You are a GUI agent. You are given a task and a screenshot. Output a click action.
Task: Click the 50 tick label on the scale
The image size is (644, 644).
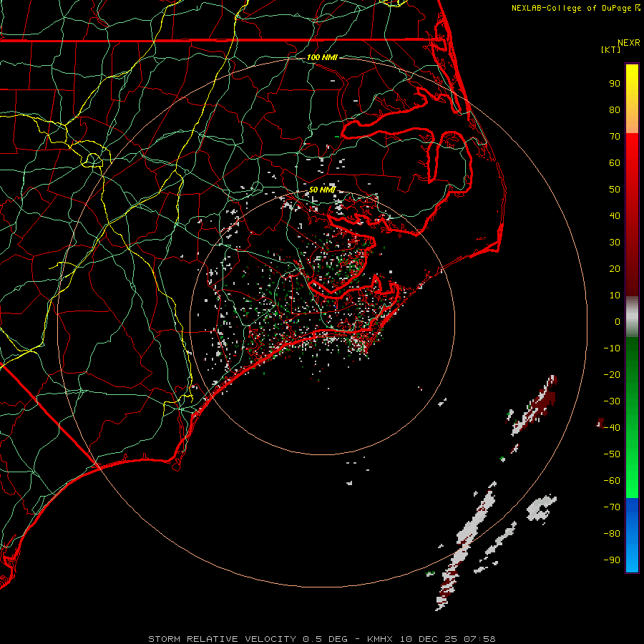(614, 190)
